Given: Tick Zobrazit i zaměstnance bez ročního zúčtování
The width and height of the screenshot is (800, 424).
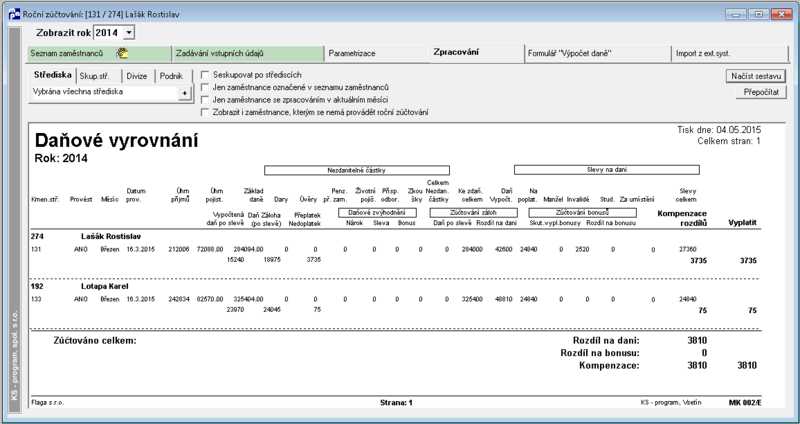Looking at the screenshot, I should click(x=205, y=112).
